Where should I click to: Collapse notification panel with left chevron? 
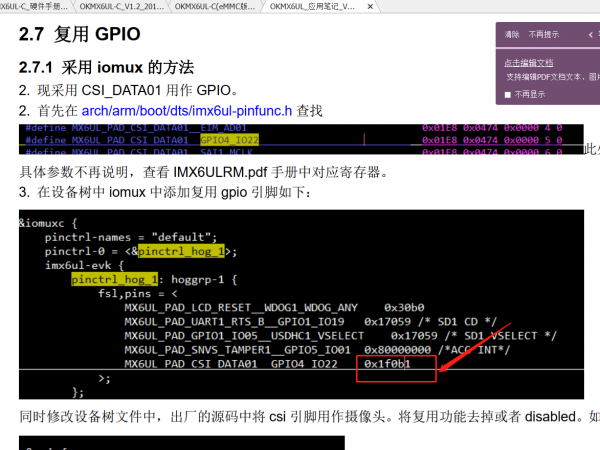point(590,34)
